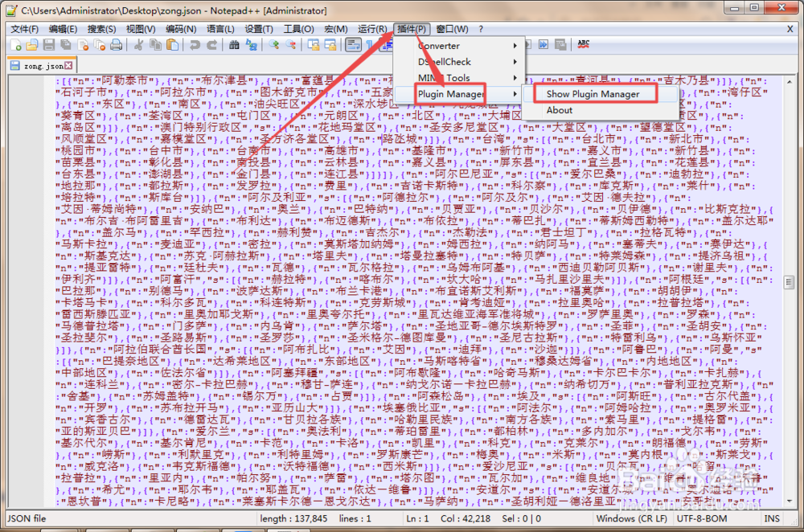This screenshot has width=804, height=532.
Task: Select Show Plugin Manager menu entry
Action: coord(593,94)
